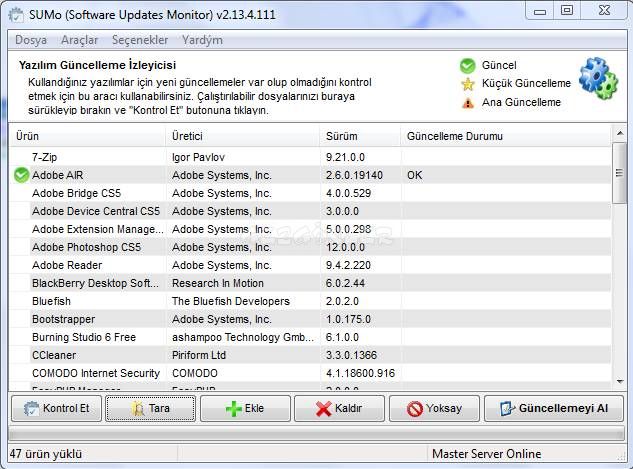The image size is (633, 469).
Task: Select the CCleaner row
Action: tap(310, 355)
